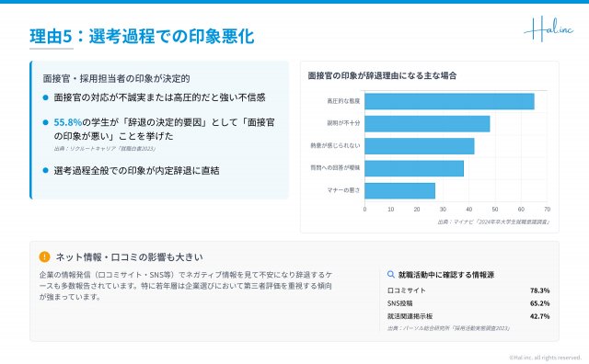Click heading 'ネット情報・口コミの影響も大きい'
This screenshot has width=589, height=364.
[129, 257]
